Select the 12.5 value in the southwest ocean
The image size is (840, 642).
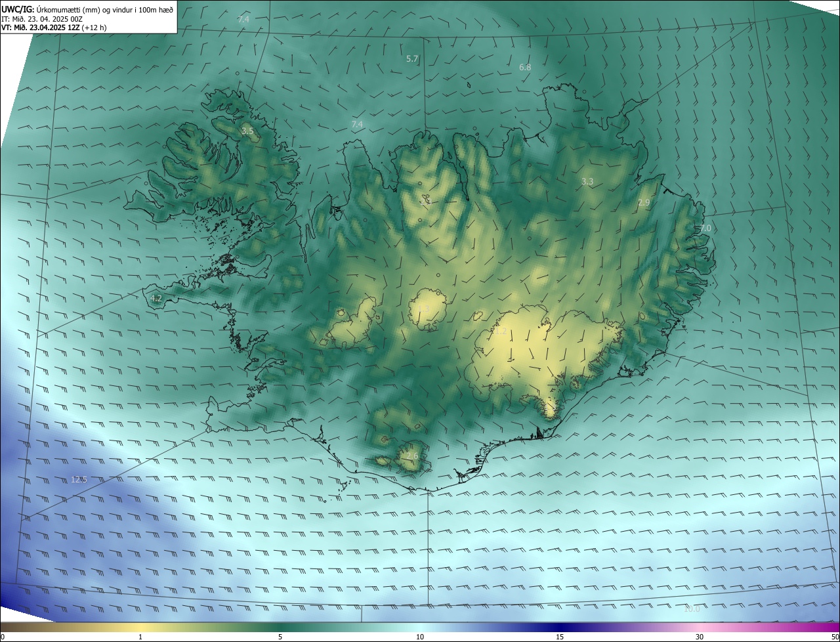79,480
